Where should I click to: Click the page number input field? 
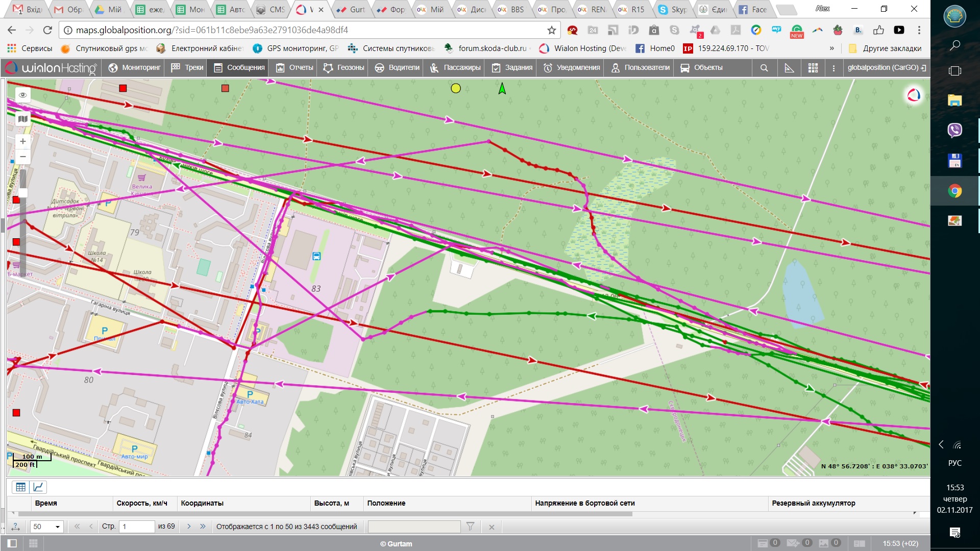click(x=136, y=527)
